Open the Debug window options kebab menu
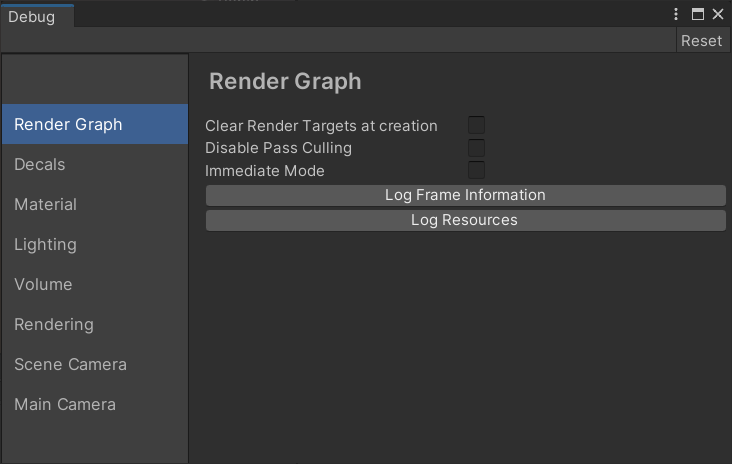This screenshot has height=464, width=732. click(x=677, y=14)
